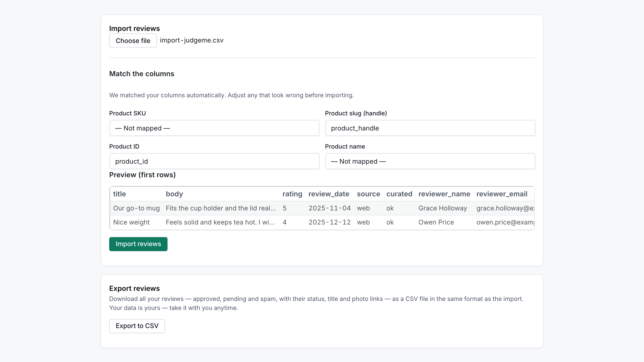Select the Grace Holloway reviewer name cell
This screenshot has height=362, width=644.
tap(444, 208)
